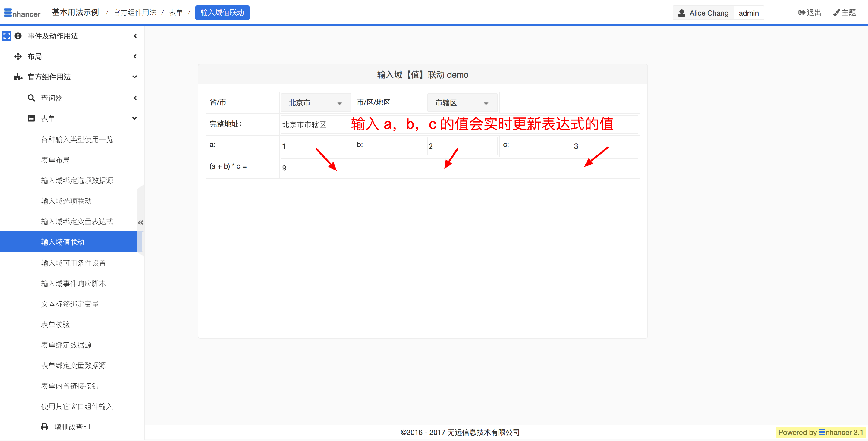Collapse sidebar with double-arrow handle
Screen dimensions: 868x441
click(x=140, y=222)
